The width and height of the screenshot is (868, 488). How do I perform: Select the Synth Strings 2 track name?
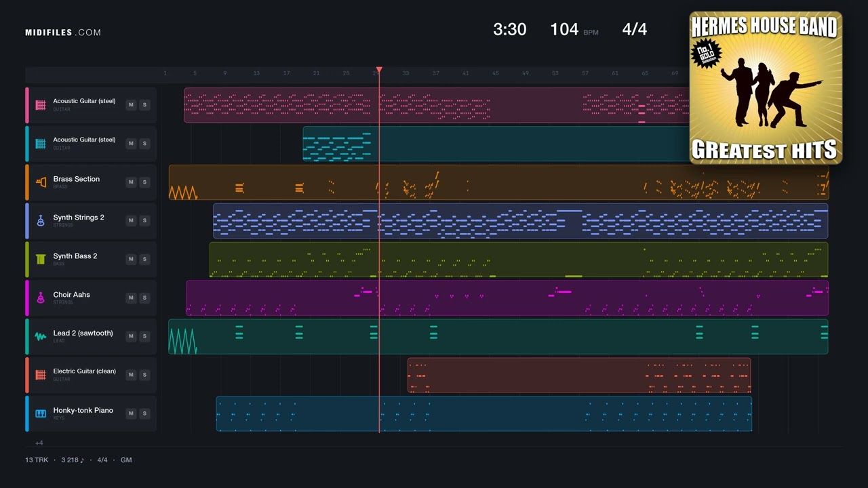point(79,218)
